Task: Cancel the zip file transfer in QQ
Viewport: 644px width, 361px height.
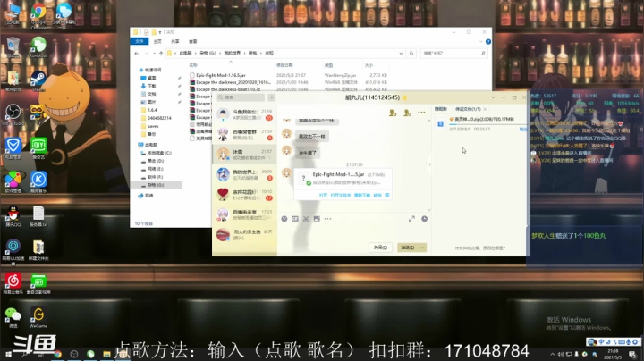Action: [523, 130]
